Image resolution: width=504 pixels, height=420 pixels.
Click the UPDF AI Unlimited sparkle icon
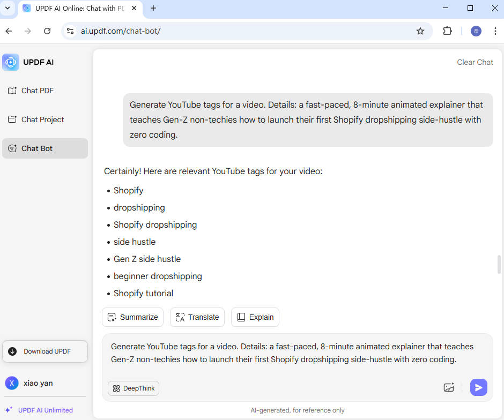(x=9, y=410)
